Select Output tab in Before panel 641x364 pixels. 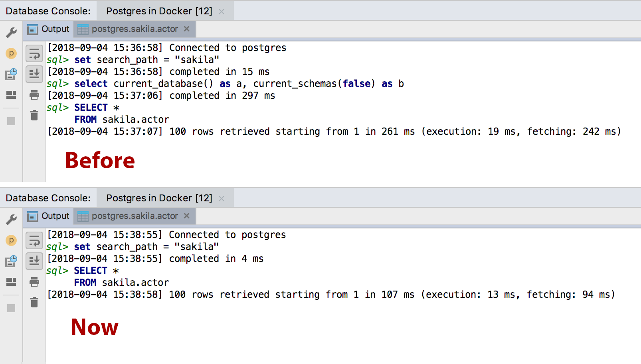pyautogui.click(x=48, y=29)
